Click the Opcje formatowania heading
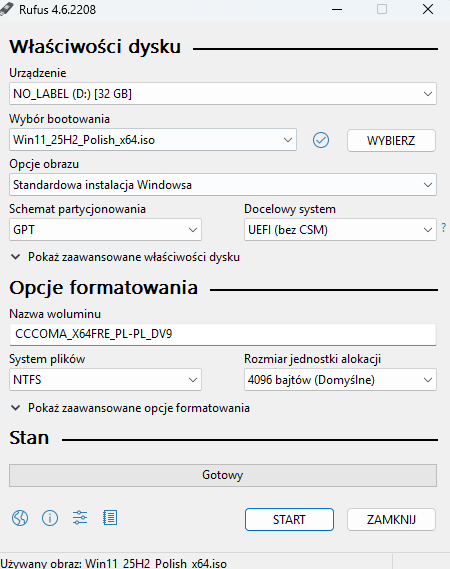This screenshot has width=450, height=569. click(x=104, y=288)
